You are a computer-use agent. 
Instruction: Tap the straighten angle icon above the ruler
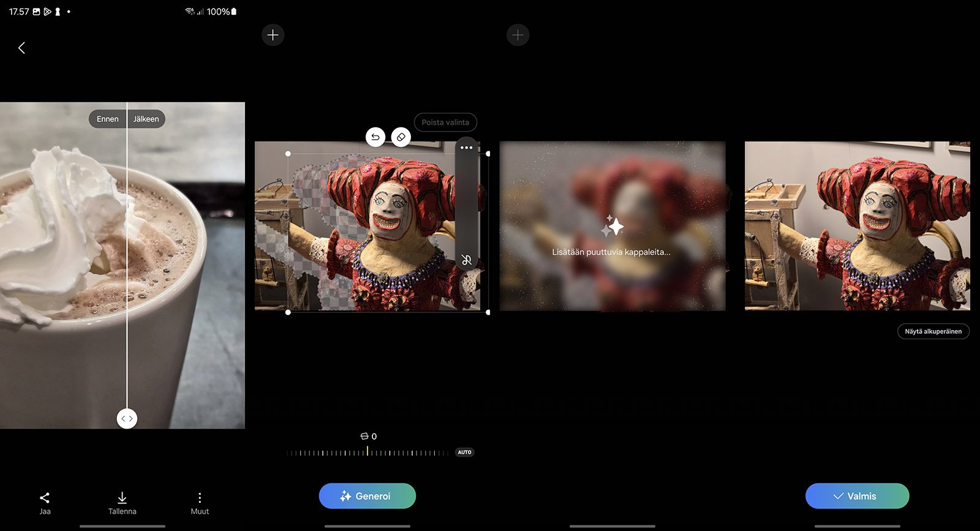click(364, 436)
